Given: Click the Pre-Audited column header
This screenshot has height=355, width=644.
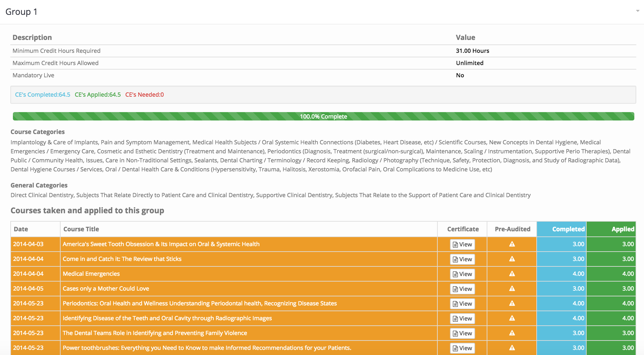Looking at the screenshot, I should (x=512, y=229).
